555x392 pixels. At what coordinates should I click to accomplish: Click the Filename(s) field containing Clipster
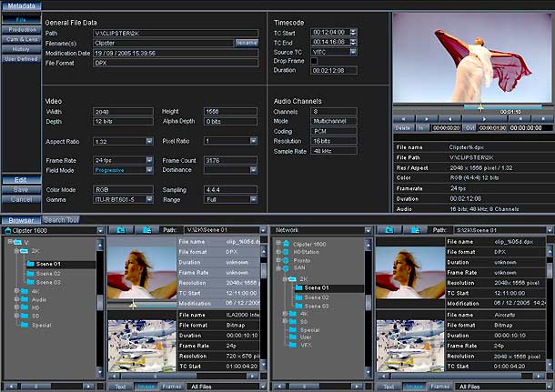click(x=163, y=43)
